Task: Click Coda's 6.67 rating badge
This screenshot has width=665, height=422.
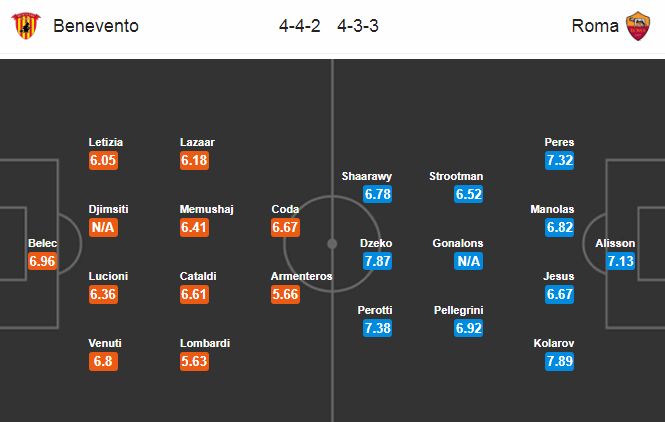Action: point(285,227)
